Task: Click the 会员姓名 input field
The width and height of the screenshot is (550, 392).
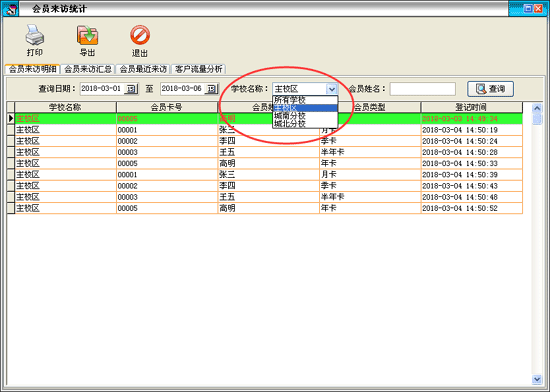Action: [x=423, y=89]
